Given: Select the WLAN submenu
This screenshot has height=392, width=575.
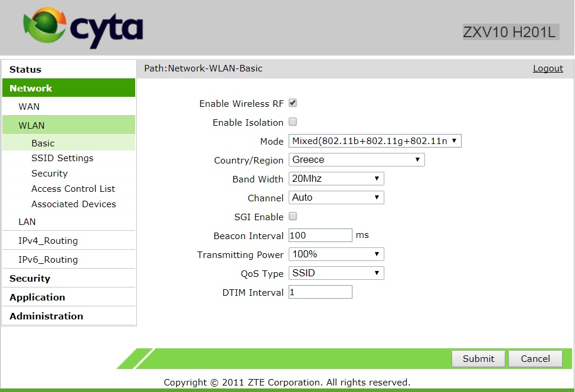Looking at the screenshot, I should tap(69, 125).
